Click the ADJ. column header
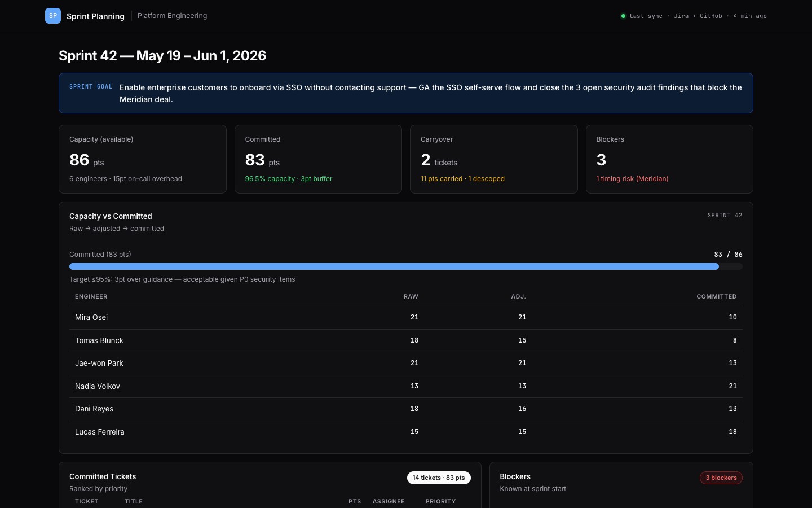Image resolution: width=812 pixels, height=508 pixels. pyautogui.click(x=519, y=296)
